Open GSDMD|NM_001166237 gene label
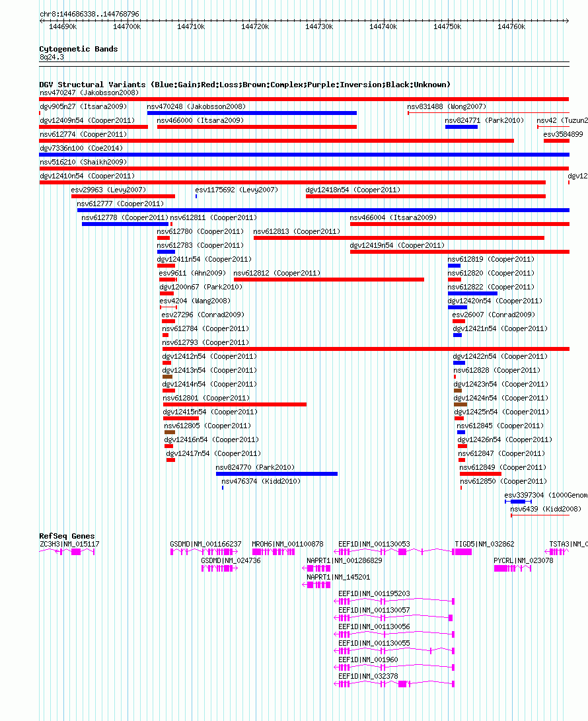The image size is (588, 721). click(x=205, y=544)
